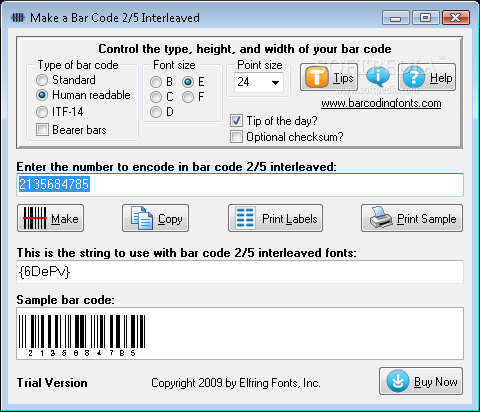Click the 'Trial Version' label

(52, 383)
